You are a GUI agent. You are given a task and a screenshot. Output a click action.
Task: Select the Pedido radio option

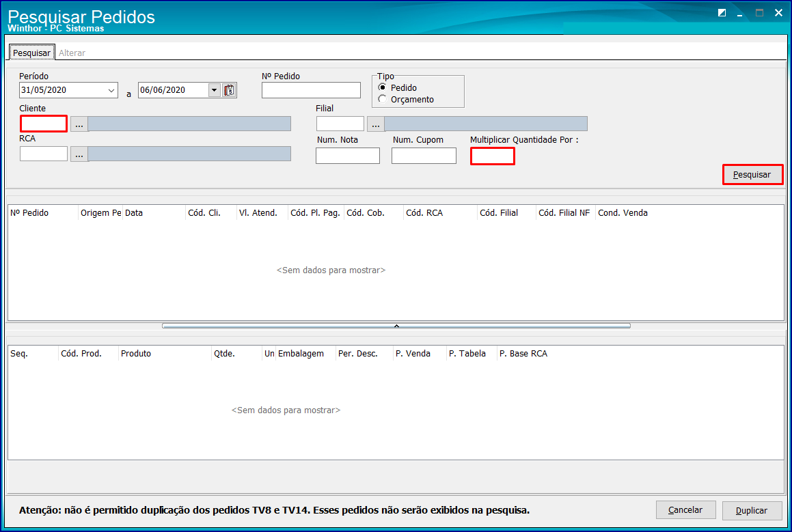[x=383, y=87]
